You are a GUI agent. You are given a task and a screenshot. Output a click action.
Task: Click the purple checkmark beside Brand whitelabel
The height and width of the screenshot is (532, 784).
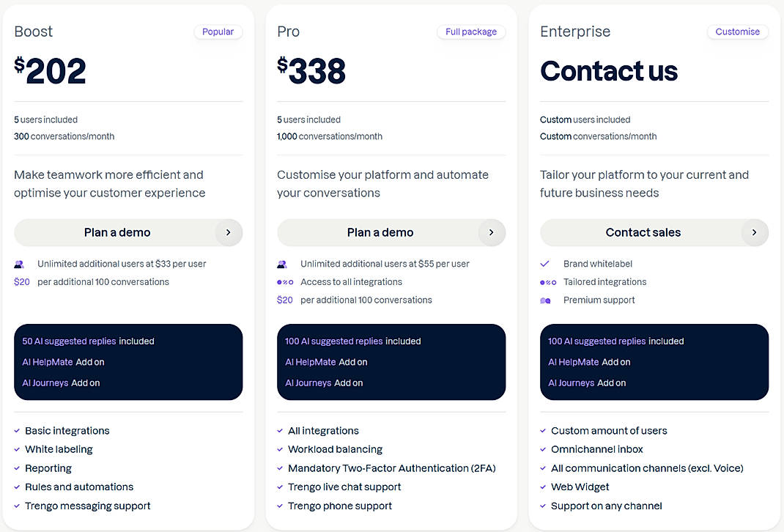click(x=543, y=263)
